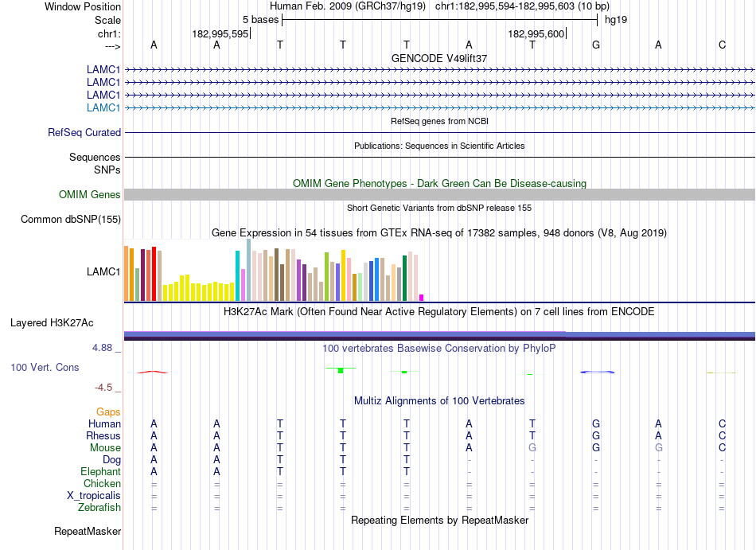Click the Human alignment row label
Screen dimensions: 756x550
(x=104, y=423)
